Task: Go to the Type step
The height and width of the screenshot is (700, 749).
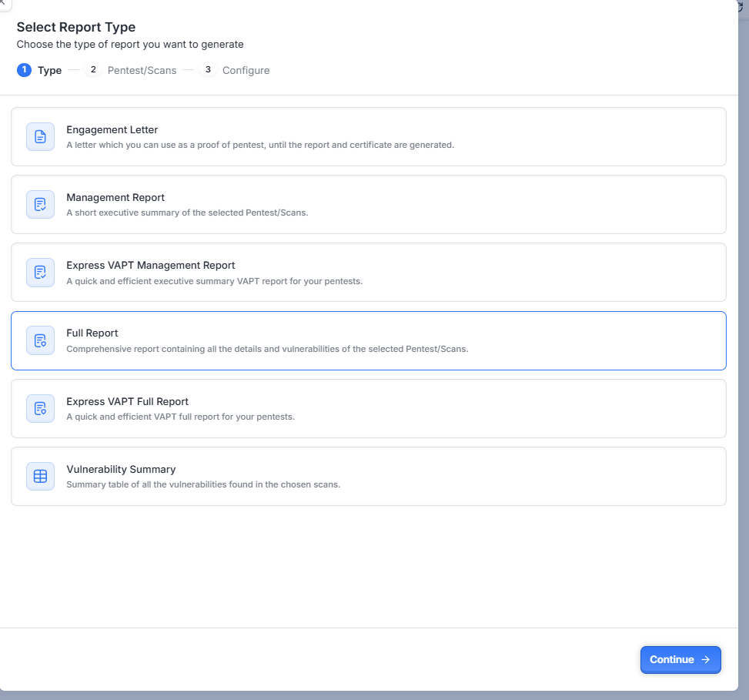Action: pyautogui.click(x=50, y=70)
